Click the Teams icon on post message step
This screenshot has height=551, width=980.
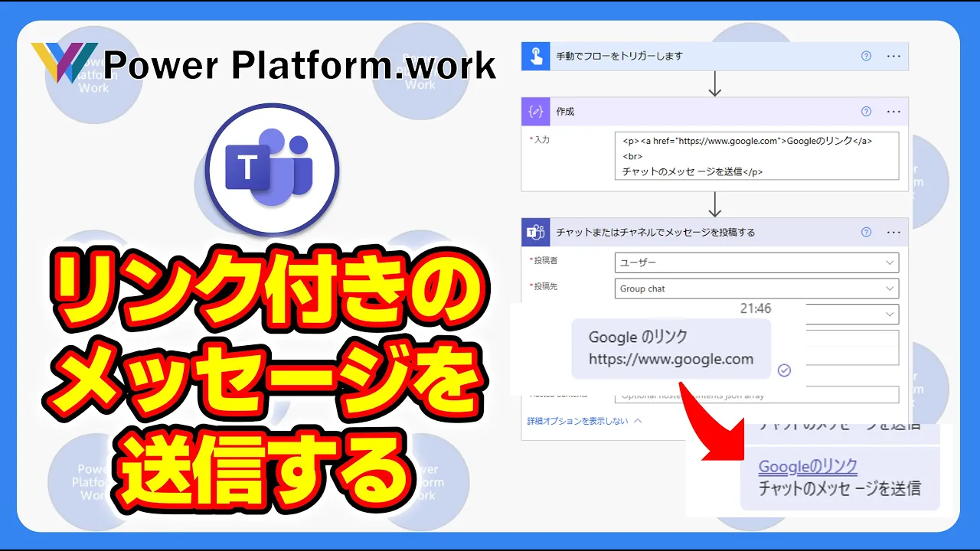click(536, 232)
